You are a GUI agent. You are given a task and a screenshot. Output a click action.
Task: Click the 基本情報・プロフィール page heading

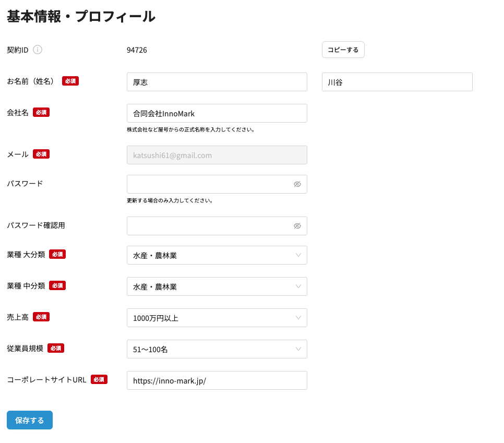(81, 16)
